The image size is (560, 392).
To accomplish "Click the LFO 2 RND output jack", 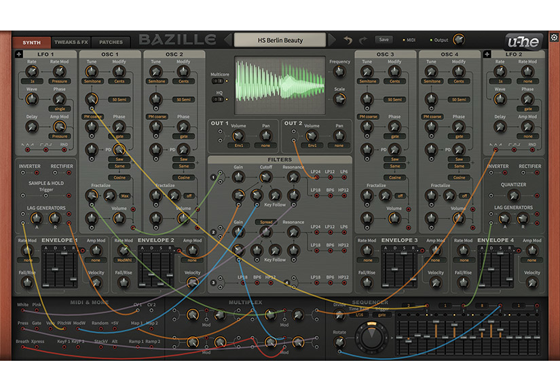I will click(532, 150).
